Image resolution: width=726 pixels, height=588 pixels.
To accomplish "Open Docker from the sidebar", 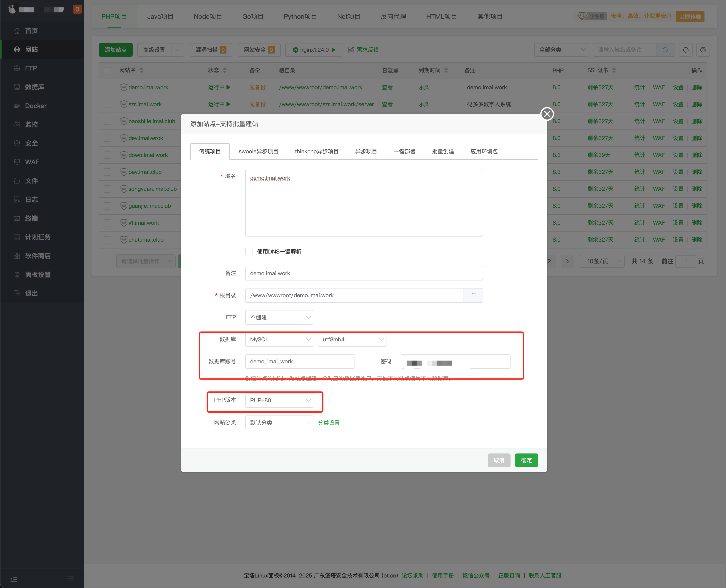I will point(35,106).
